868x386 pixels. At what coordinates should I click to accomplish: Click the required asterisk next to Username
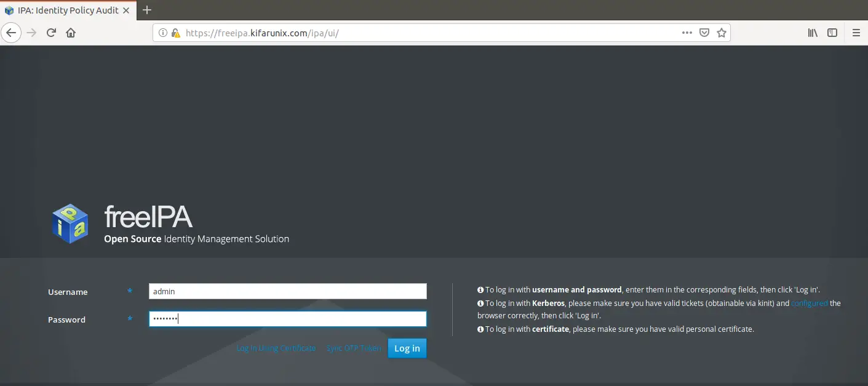point(130,291)
